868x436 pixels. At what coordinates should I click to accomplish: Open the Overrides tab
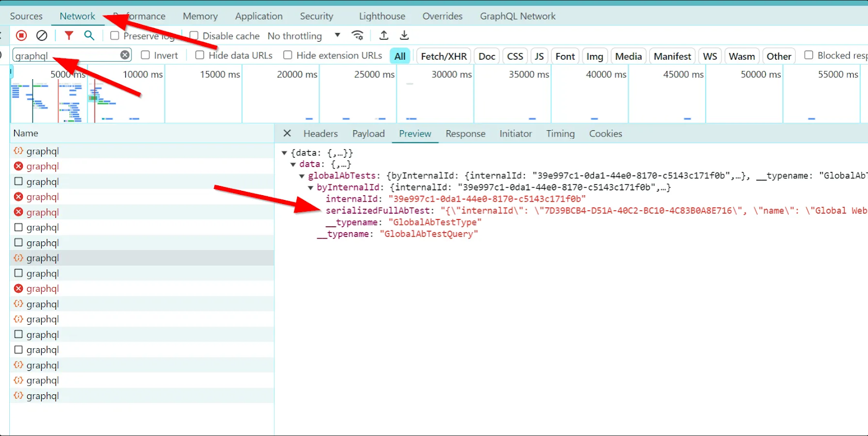click(x=443, y=16)
